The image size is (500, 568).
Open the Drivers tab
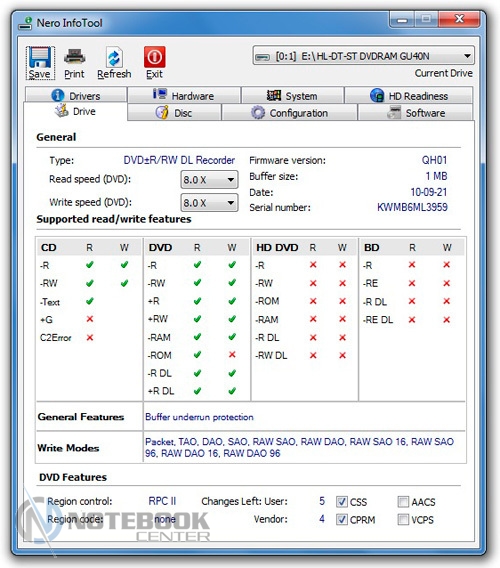(76, 95)
